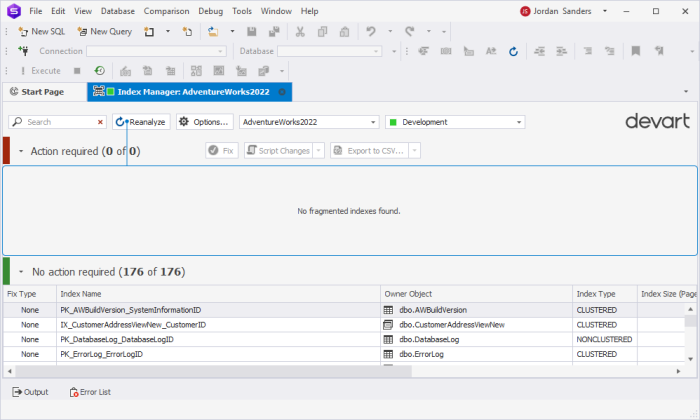Click the Bookmark icon in the toolbar

[636, 51]
